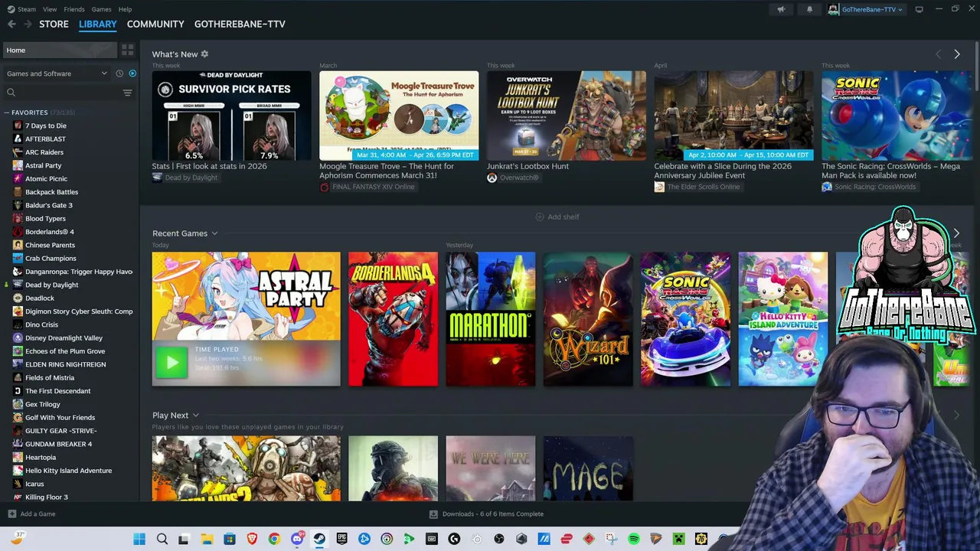Click the forward navigation arrow
Screen dimensions: 980x551
28,24
